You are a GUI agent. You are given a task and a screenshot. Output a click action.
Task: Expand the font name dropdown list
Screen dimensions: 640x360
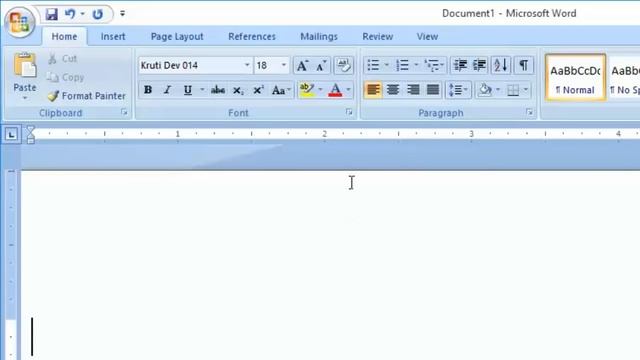(247, 65)
